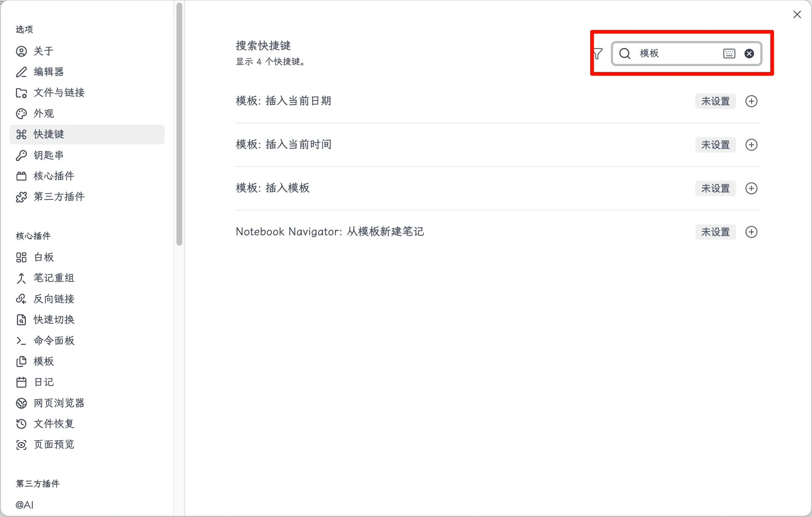The height and width of the screenshot is (517, 812).
Task: Close the settings dialog
Action: point(797,14)
